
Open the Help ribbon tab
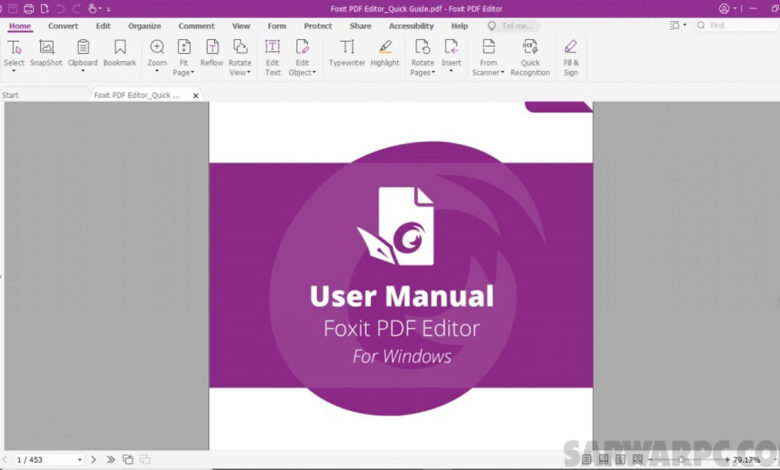click(460, 26)
